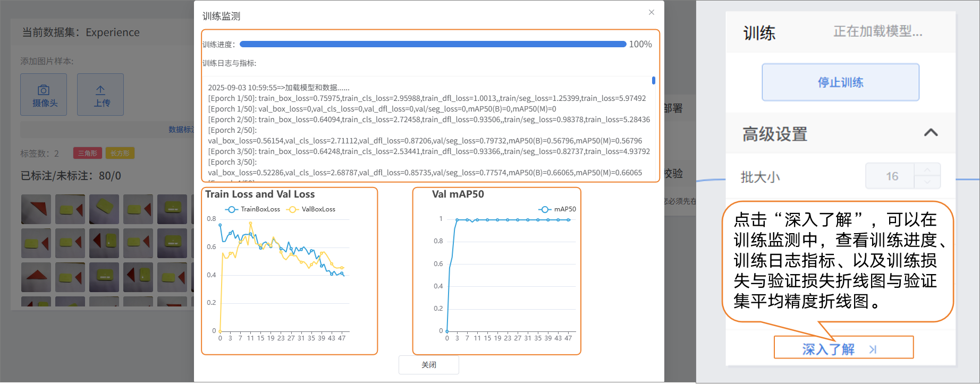Click the camera icon for 摄像头

pos(44,90)
